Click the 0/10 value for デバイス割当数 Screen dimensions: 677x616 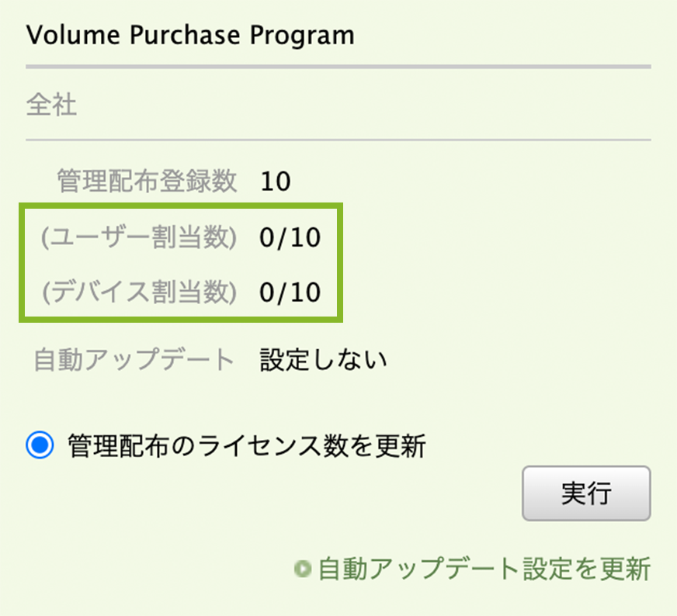pyautogui.click(x=290, y=292)
